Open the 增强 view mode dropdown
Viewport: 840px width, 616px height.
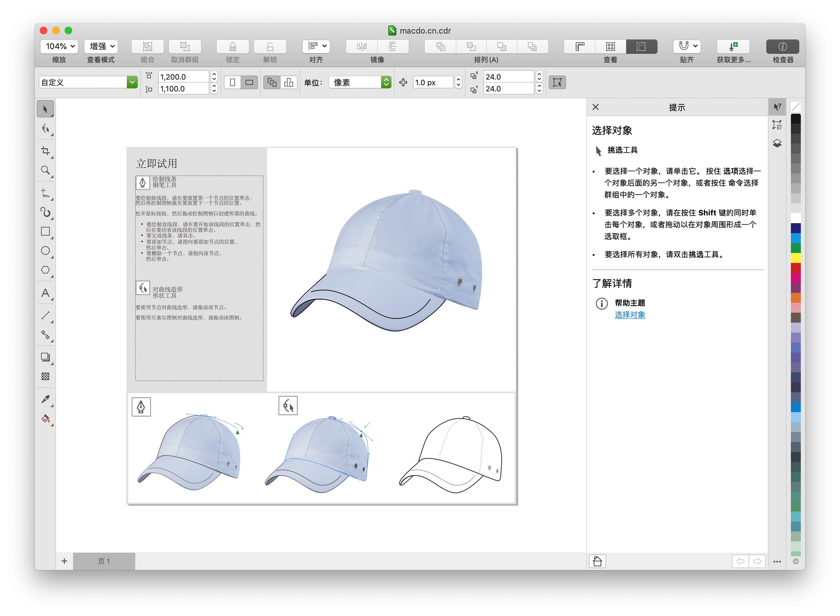pyautogui.click(x=101, y=47)
